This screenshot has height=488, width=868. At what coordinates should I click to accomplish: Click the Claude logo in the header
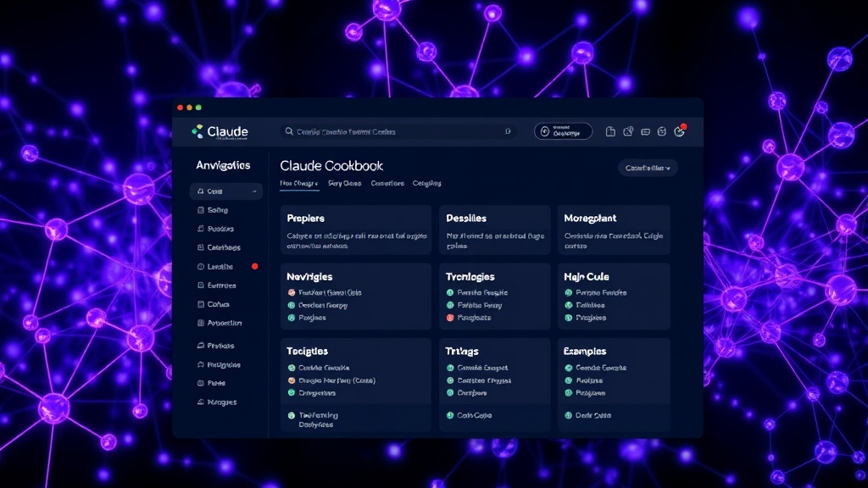(220, 131)
